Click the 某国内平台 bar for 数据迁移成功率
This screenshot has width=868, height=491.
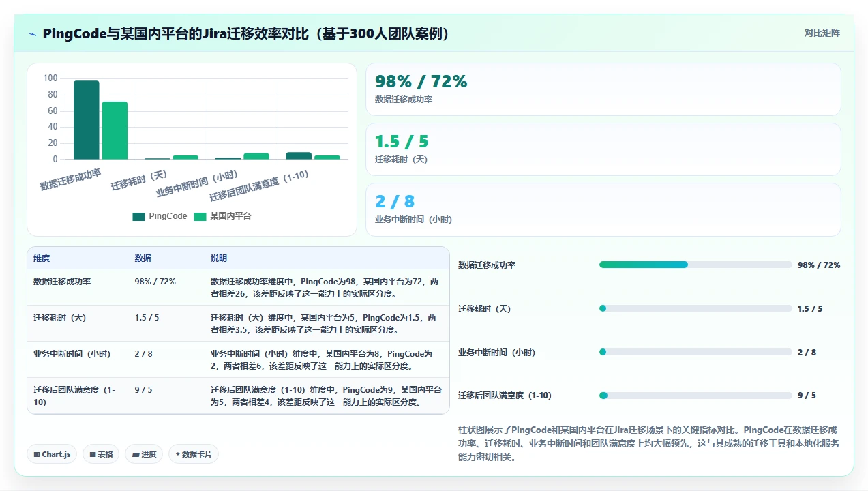tap(115, 130)
